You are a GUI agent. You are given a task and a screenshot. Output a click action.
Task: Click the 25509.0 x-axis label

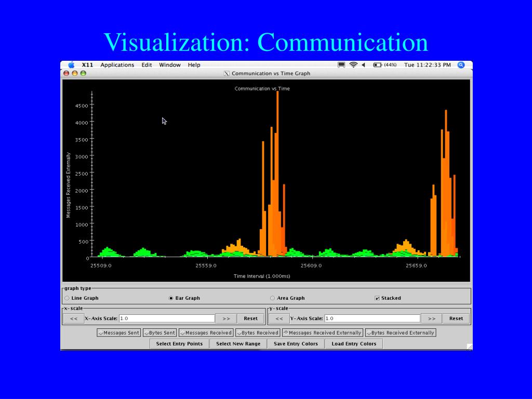click(101, 265)
